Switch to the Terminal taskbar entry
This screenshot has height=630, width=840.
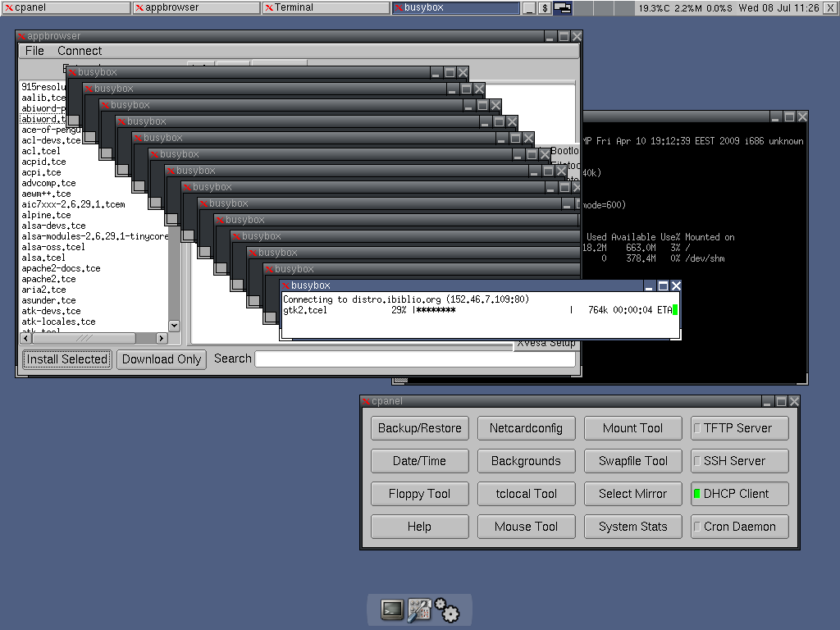pyautogui.click(x=326, y=7)
